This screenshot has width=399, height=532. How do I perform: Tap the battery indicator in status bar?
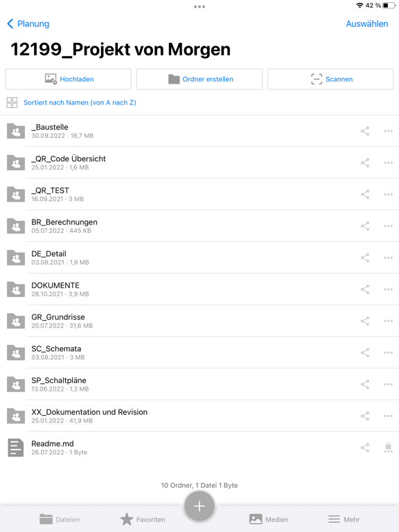coord(389,6)
